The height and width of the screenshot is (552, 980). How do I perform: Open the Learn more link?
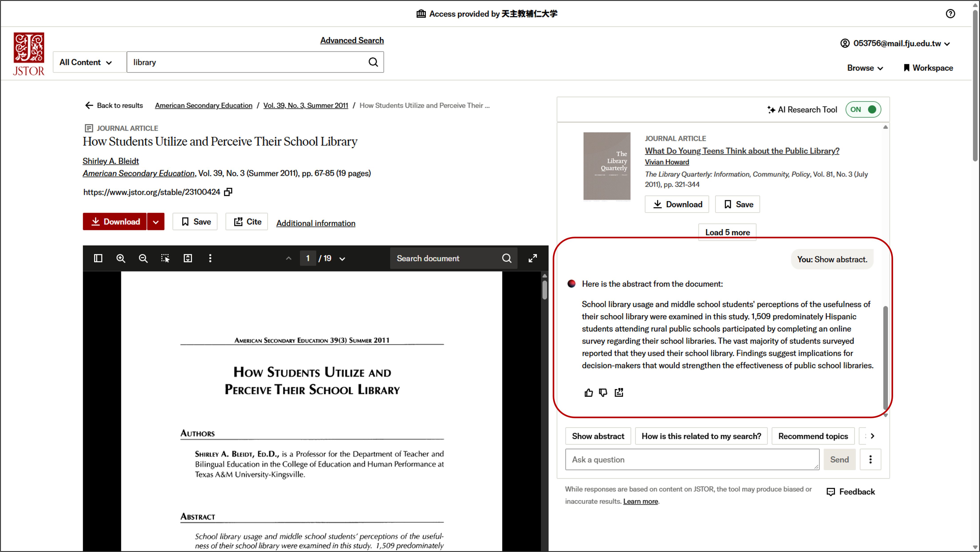coord(641,501)
